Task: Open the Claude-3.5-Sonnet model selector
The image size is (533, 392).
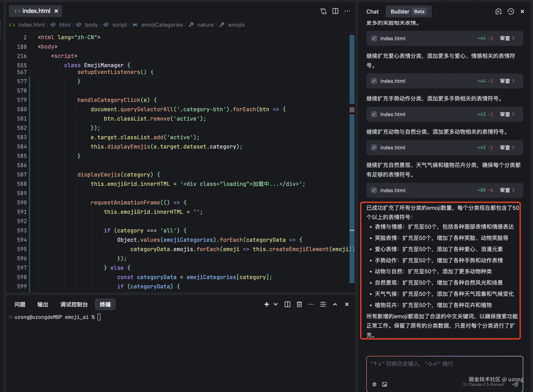Action: tap(483, 384)
